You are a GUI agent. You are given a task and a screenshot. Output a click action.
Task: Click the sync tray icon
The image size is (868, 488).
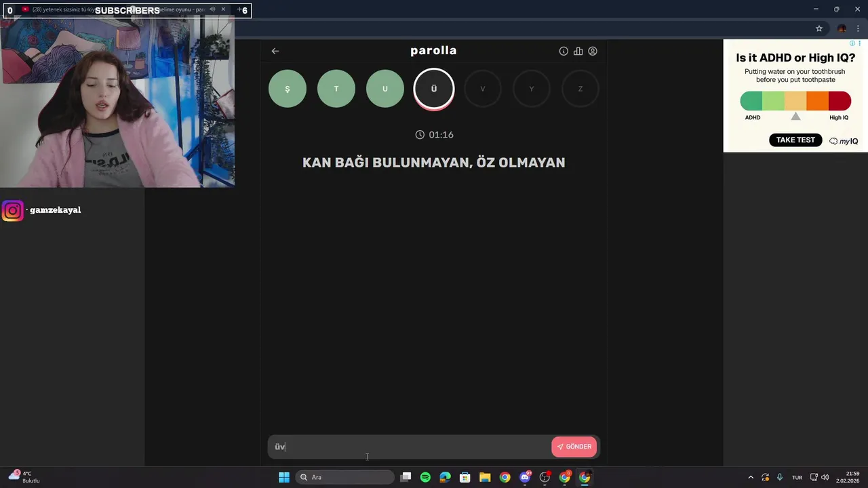[x=765, y=477]
